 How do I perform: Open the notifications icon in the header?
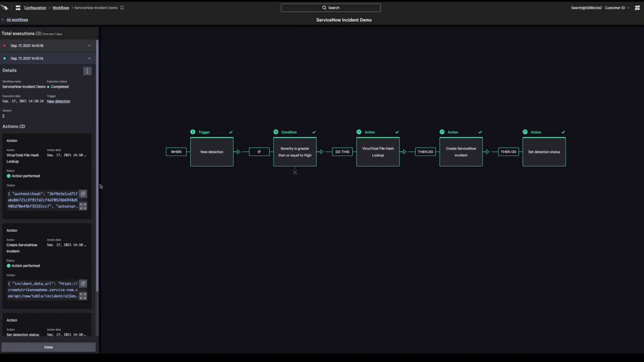637,8
